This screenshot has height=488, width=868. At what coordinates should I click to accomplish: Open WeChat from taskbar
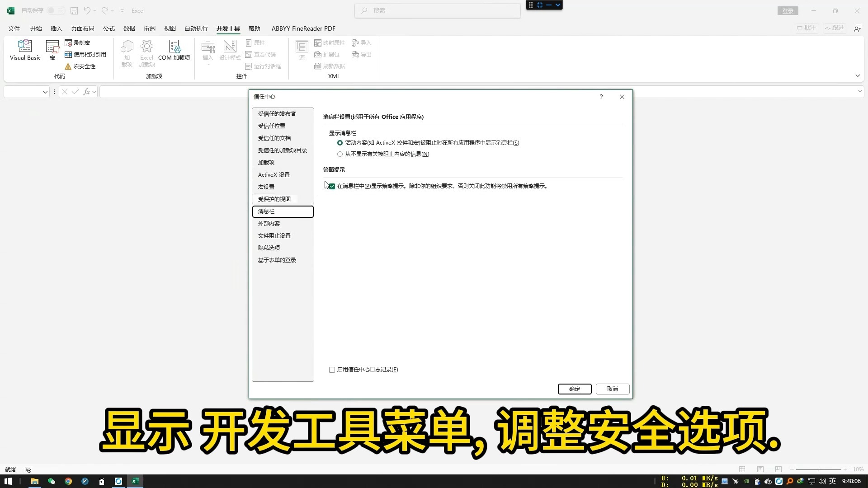51,481
